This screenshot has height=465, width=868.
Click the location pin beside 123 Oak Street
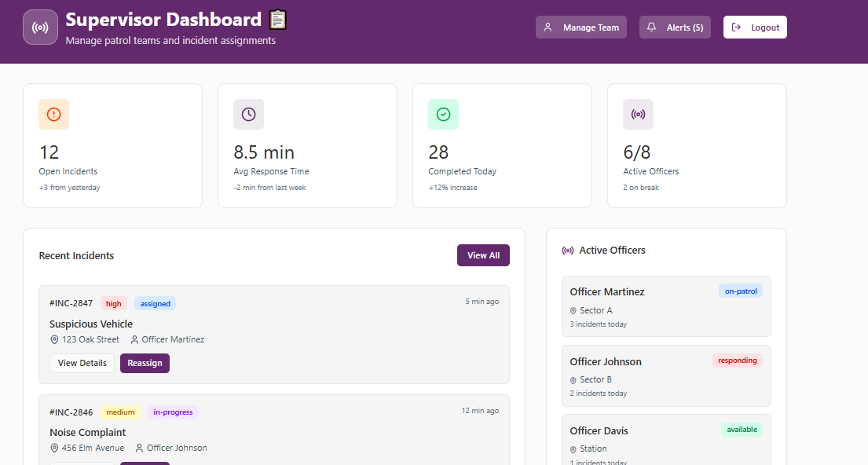[x=54, y=339]
